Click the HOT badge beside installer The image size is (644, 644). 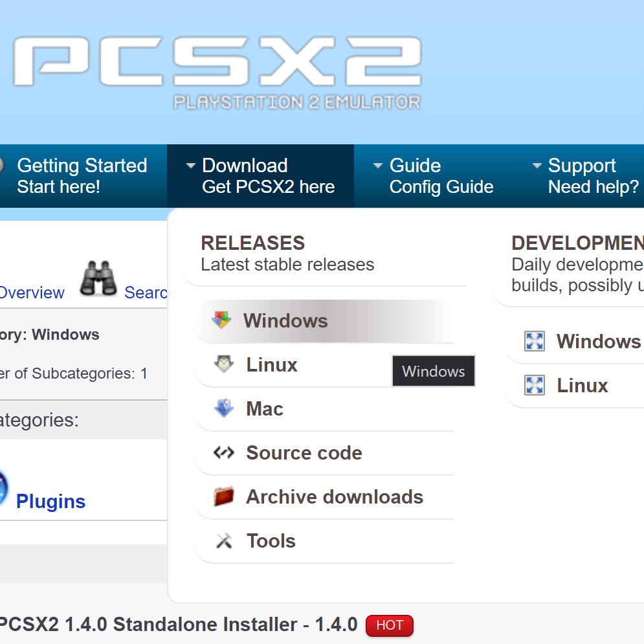pyautogui.click(x=390, y=625)
